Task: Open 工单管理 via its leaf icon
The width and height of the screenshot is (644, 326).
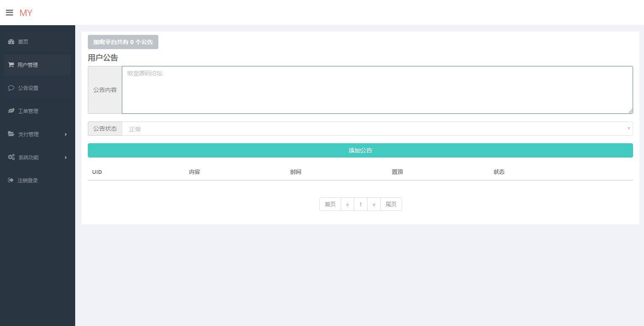Action: (x=11, y=111)
